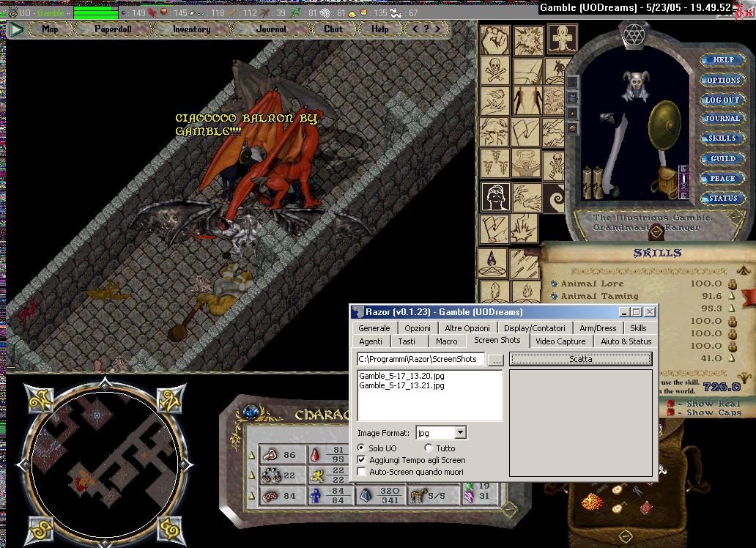Switch to the Generale tab in Razor
This screenshot has height=548, width=756.
pos(374,328)
